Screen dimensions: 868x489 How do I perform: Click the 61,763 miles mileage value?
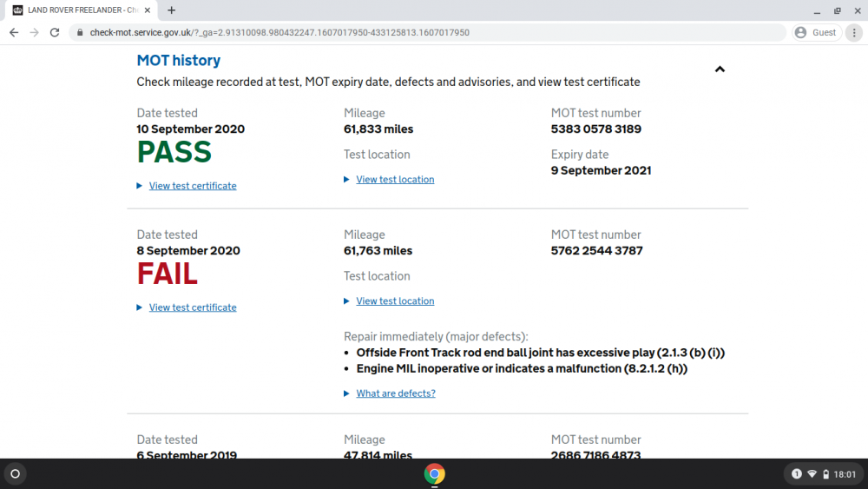378,251
